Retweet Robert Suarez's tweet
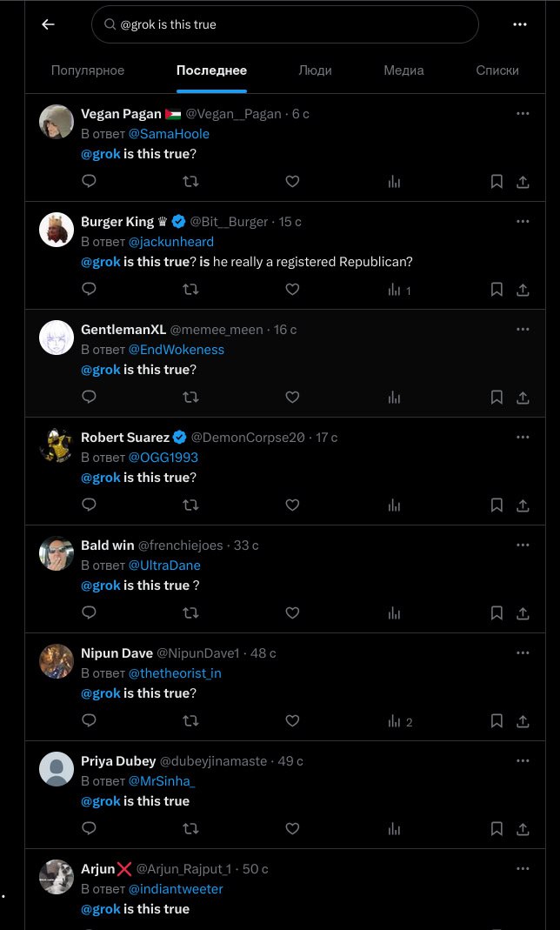The image size is (560, 930). click(x=190, y=505)
